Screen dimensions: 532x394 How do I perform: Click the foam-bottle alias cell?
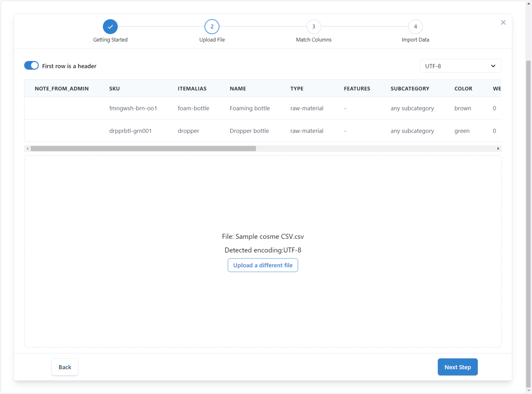(193, 108)
